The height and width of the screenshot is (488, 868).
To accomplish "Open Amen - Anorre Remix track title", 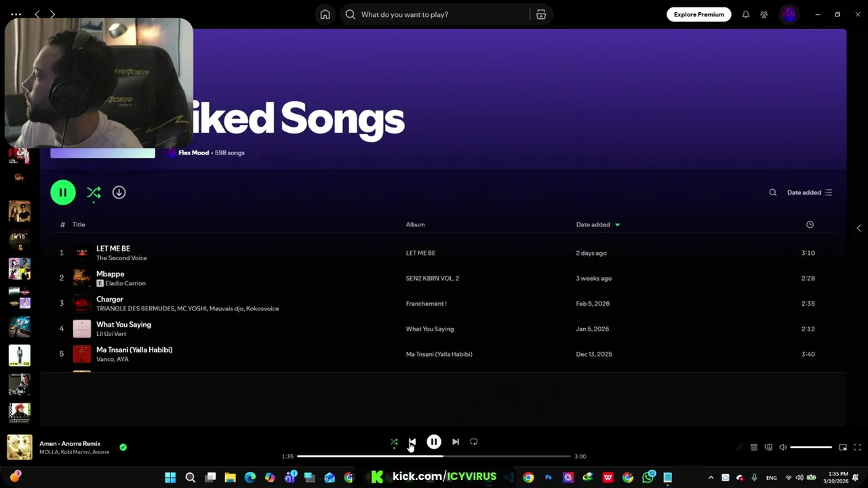I will point(70,443).
